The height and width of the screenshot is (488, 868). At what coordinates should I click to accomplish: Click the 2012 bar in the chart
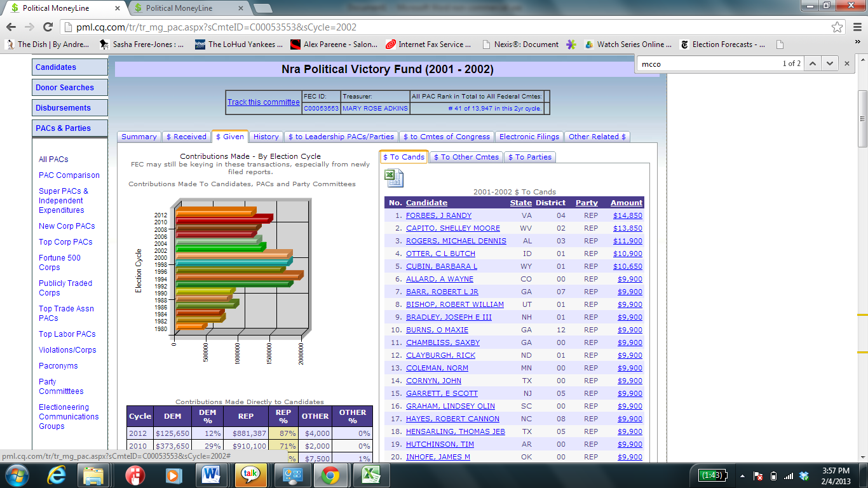(215, 212)
